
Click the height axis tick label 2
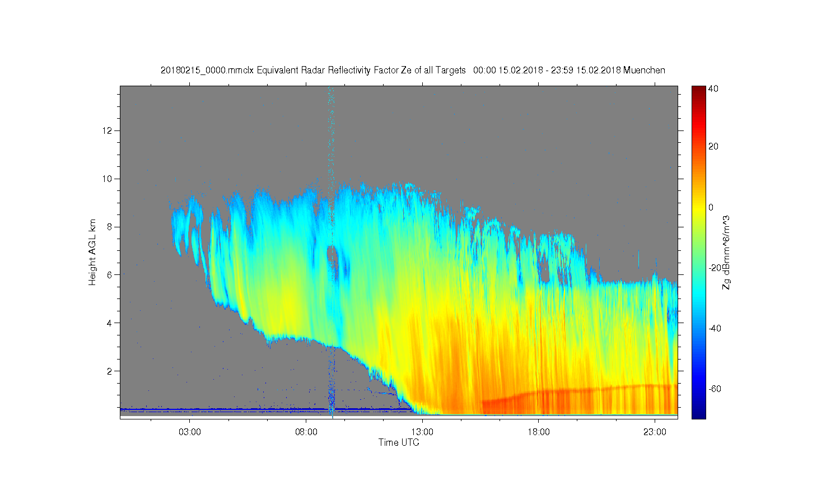click(111, 371)
